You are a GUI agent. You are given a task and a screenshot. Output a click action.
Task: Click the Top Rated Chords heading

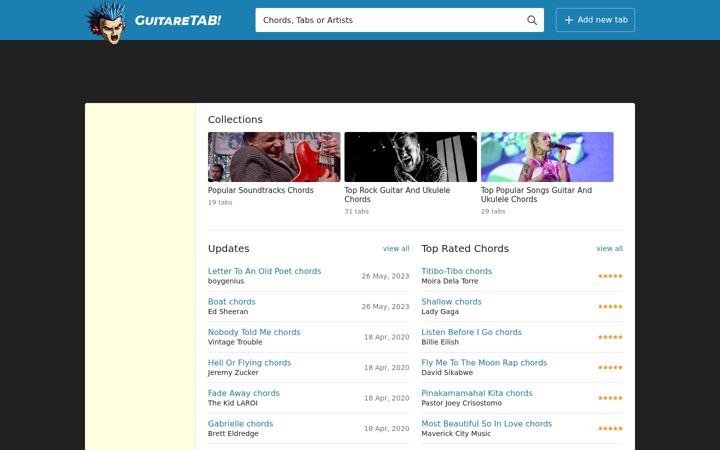pyautogui.click(x=465, y=248)
